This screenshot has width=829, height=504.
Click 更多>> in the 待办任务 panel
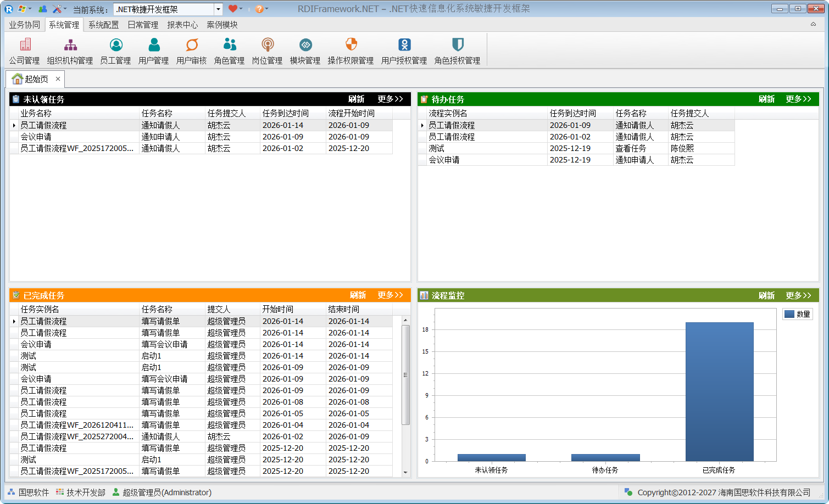pyautogui.click(x=798, y=99)
